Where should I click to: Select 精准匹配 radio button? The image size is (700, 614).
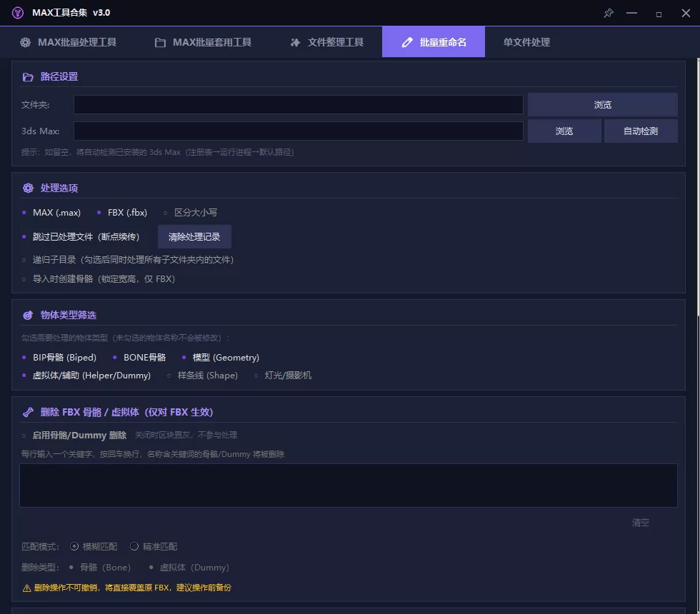(154, 547)
